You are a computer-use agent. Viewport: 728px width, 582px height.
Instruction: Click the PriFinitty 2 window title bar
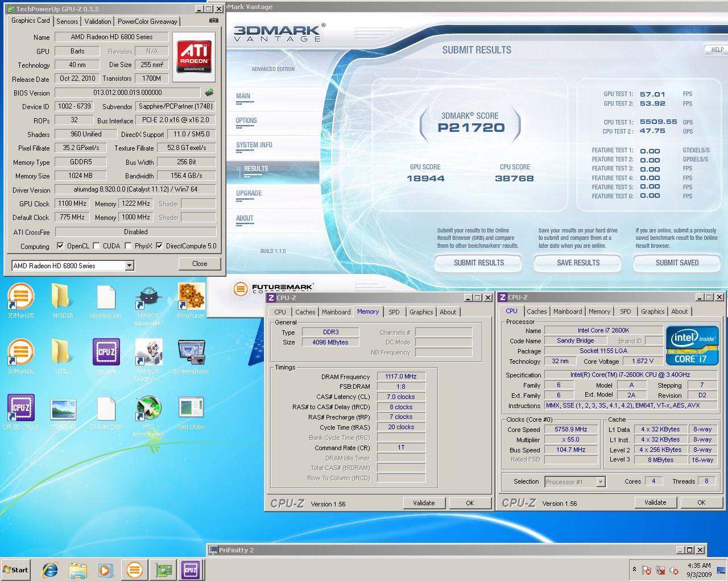[x=456, y=550]
